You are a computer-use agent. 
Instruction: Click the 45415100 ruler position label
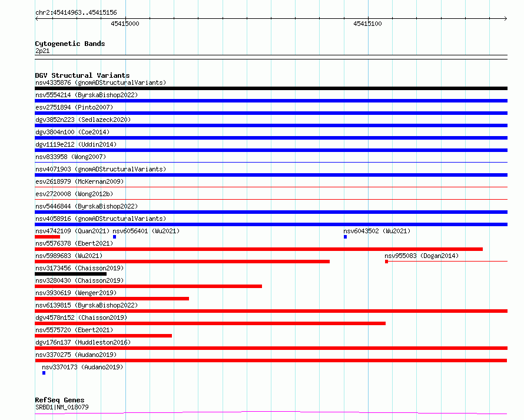click(367, 24)
